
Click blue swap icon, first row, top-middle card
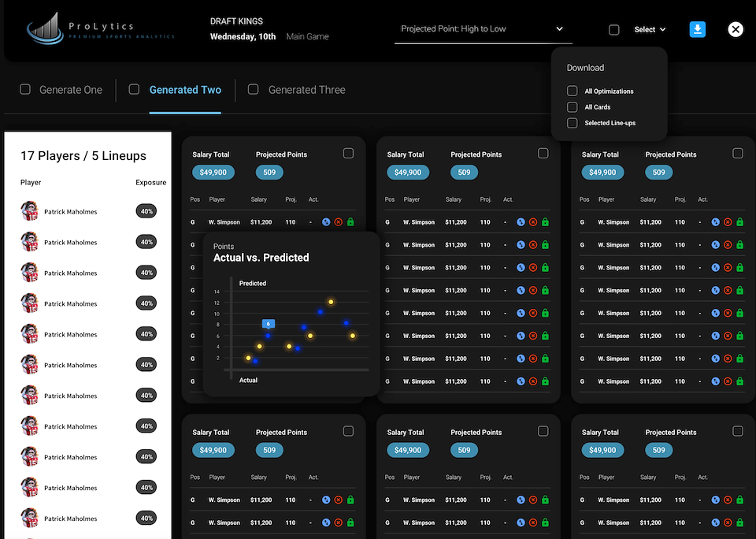[521, 222]
